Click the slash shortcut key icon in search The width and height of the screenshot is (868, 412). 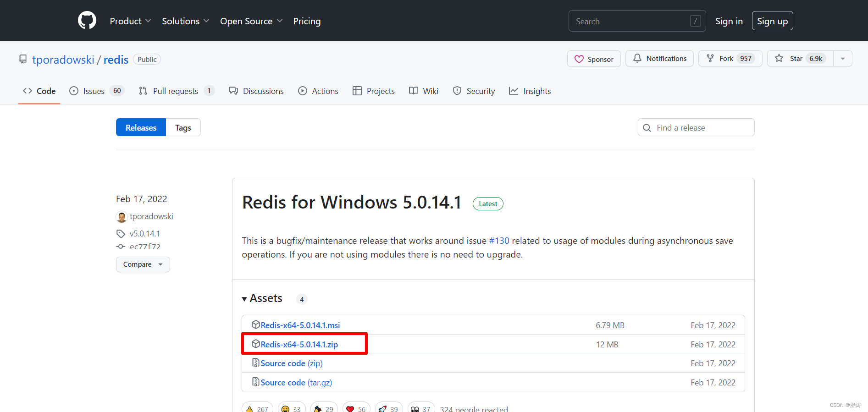[695, 21]
